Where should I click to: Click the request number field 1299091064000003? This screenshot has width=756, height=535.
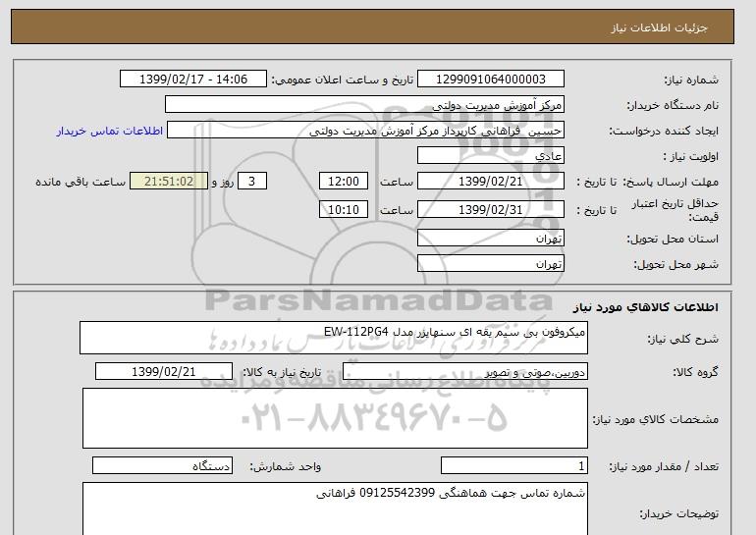point(490,80)
